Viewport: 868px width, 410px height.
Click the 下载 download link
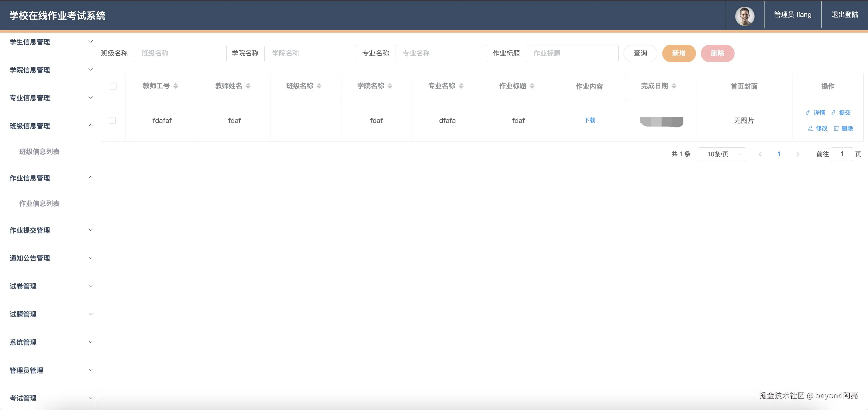tap(589, 120)
